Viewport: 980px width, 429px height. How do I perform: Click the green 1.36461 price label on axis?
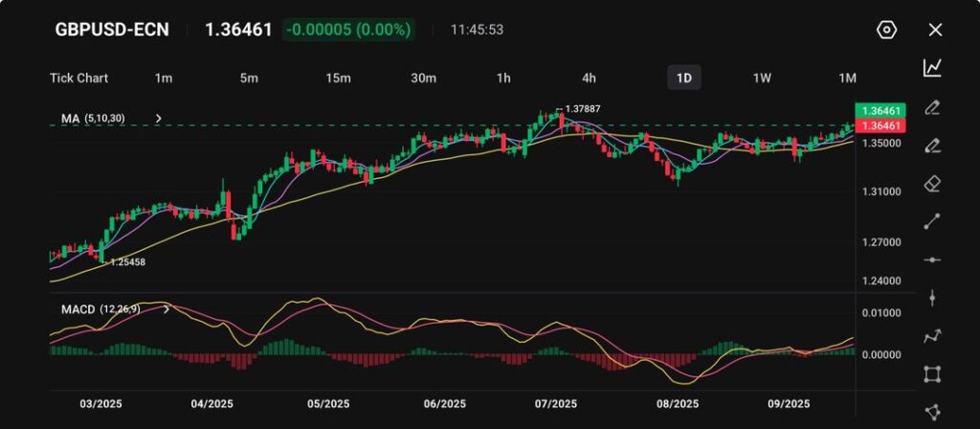pos(879,111)
